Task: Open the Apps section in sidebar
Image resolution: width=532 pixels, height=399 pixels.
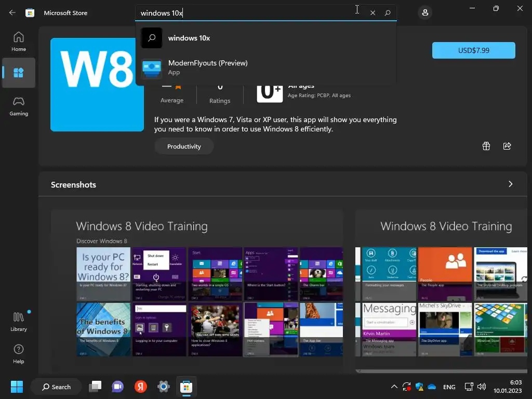Action: tap(19, 73)
